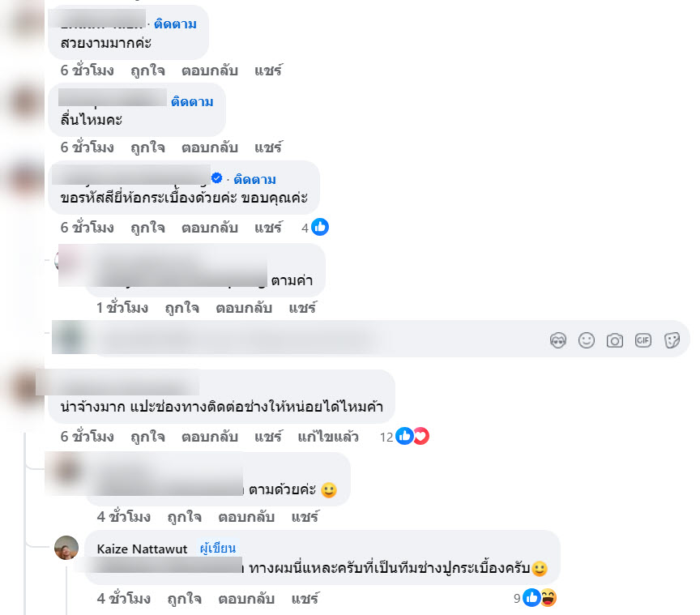Screen dimensions: 700x615
Task: Reply to Kaize Nattawut's comment
Action: 246,599
